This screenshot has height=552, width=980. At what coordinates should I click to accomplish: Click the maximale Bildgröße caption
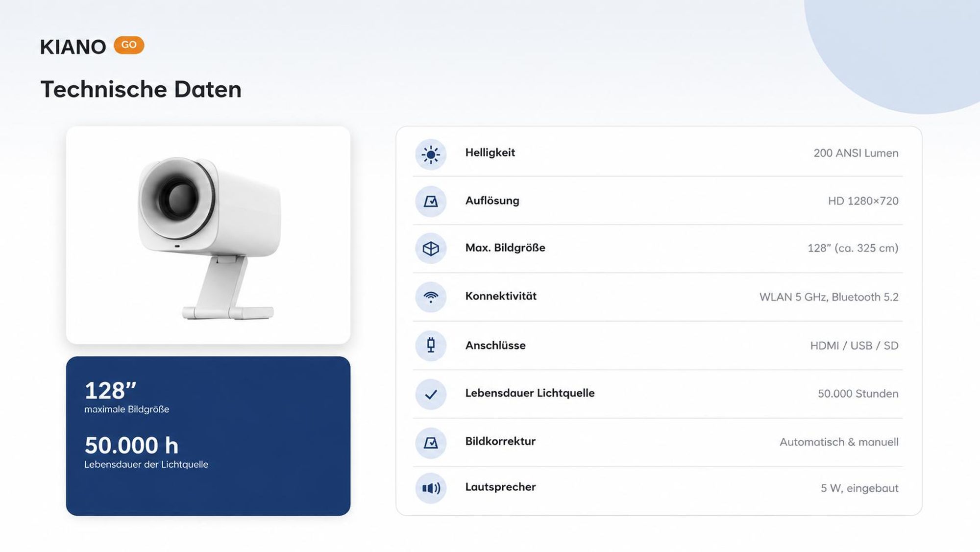pos(127,409)
